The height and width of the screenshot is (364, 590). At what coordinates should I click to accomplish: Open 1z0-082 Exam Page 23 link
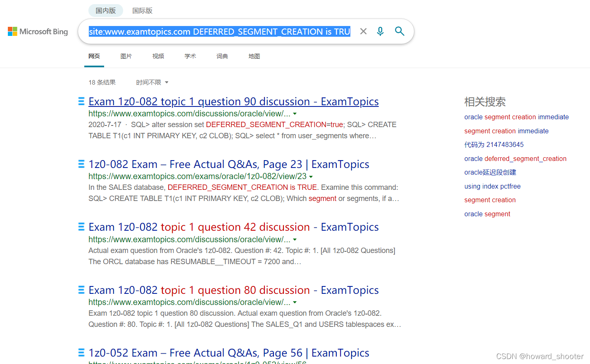coord(229,164)
